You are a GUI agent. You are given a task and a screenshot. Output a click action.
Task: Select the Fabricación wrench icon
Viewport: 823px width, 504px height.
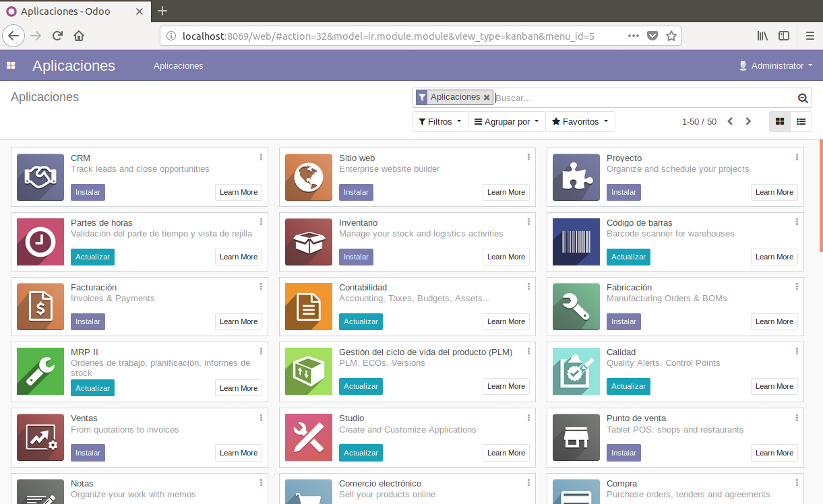point(576,307)
